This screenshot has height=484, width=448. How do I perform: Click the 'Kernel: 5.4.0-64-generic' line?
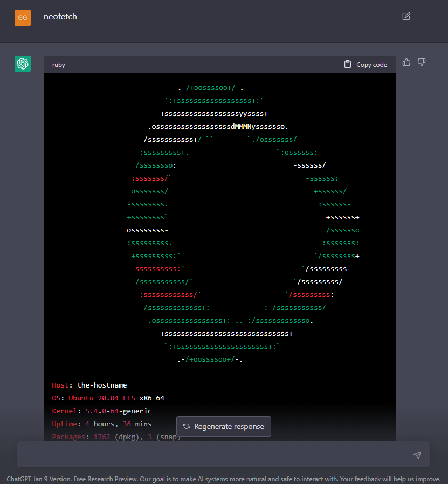point(102,411)
